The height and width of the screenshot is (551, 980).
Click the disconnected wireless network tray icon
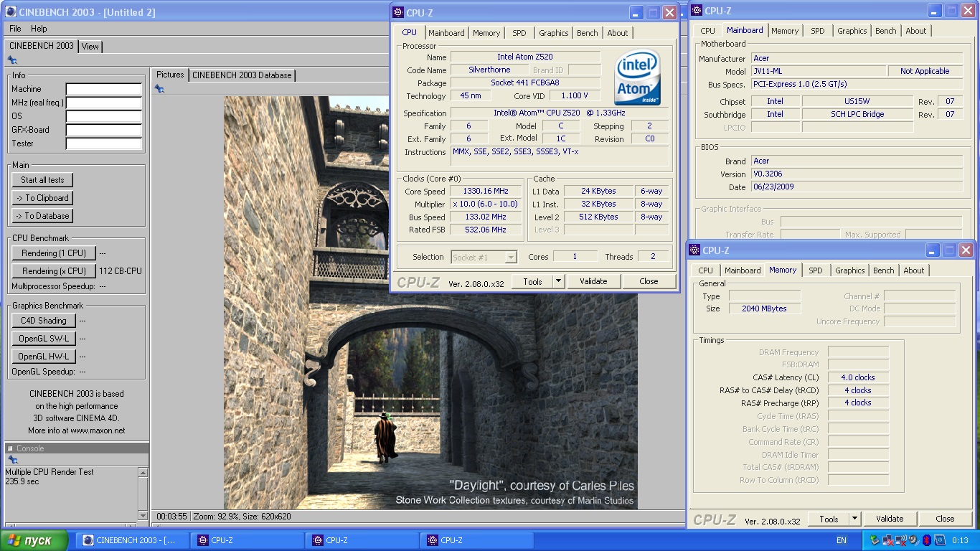[901, 540]
